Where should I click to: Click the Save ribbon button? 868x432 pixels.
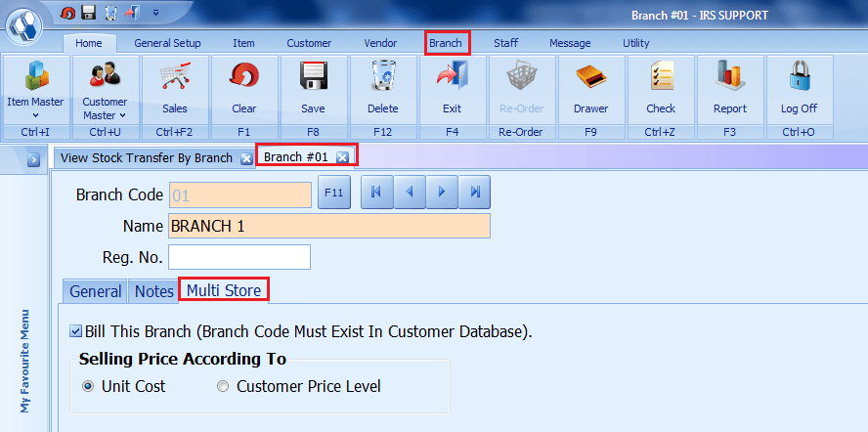click(314, 89)
